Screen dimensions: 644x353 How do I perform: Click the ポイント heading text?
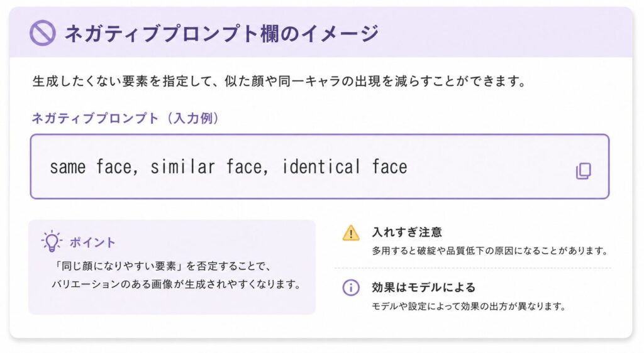tap(92, 242)
